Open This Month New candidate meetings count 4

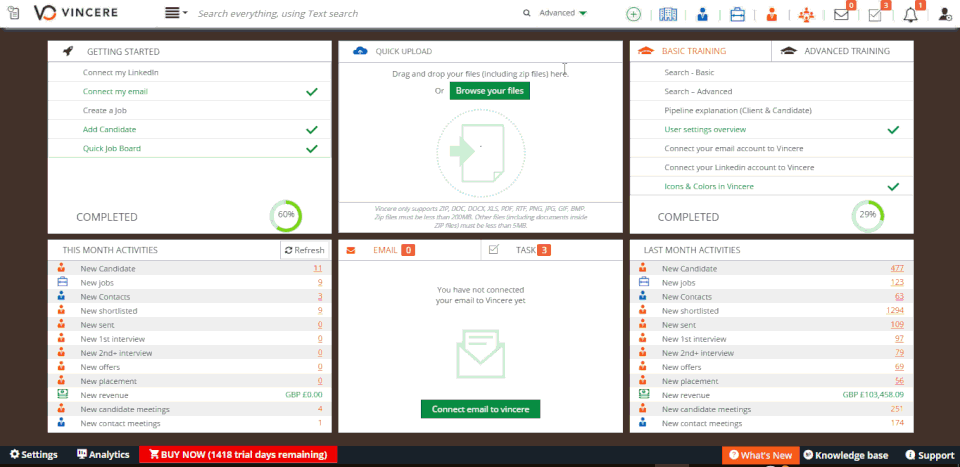coord(320,409)
